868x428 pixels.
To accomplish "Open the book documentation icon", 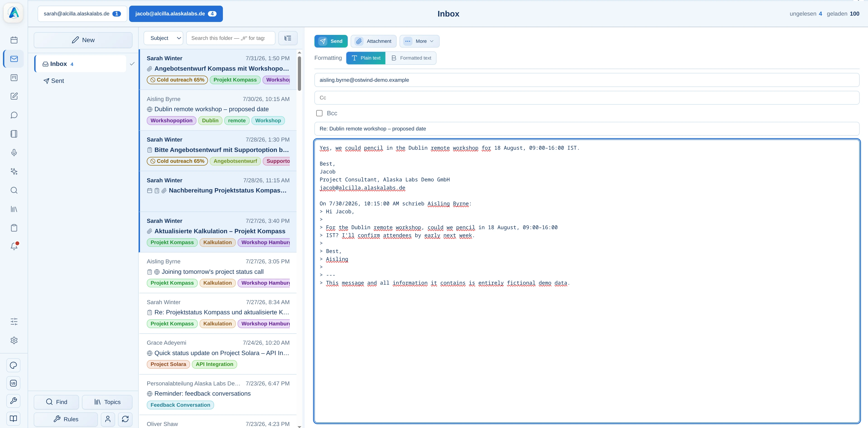I will tap(14, 418).
